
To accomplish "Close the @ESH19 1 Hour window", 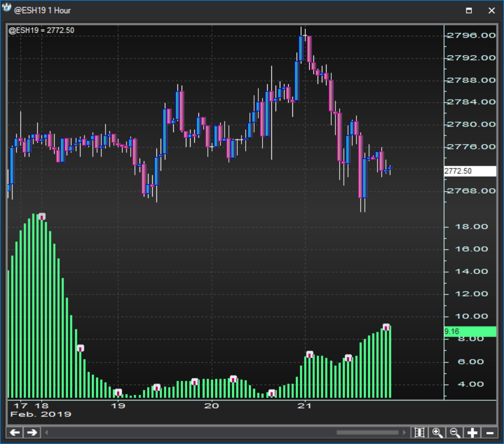I will coord(491,11).
